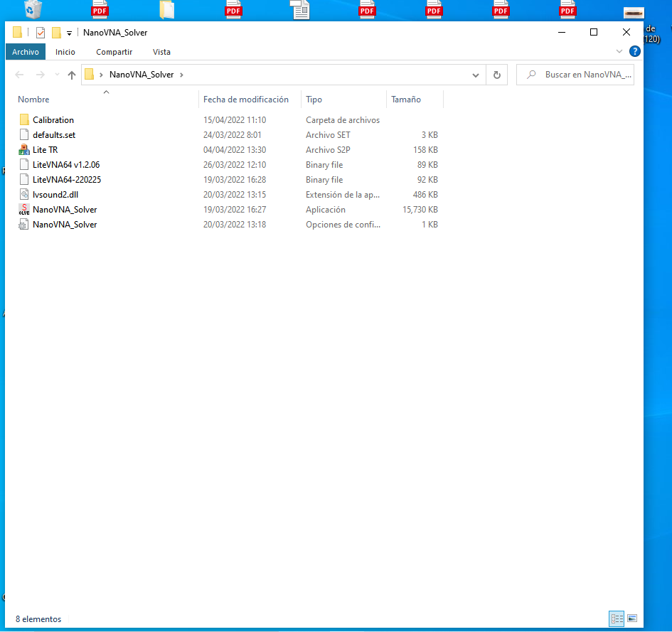The width and height of the screenshot is (672, 632).
Task: Click the Properties quick access checkmark icon
Action: tap(41, 33)
